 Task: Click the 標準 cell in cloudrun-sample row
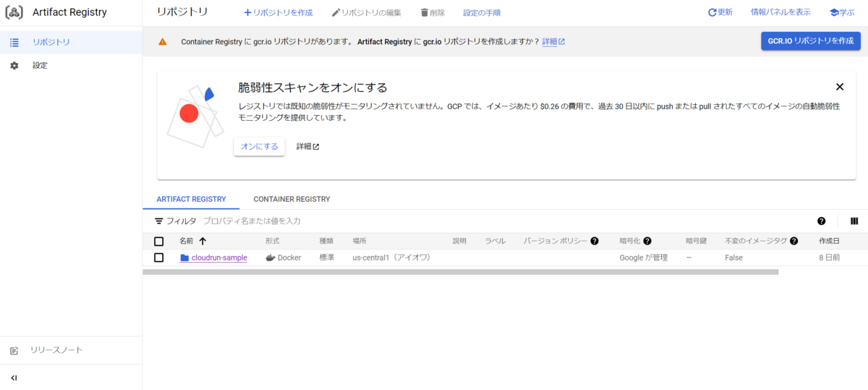click(327, 258)
